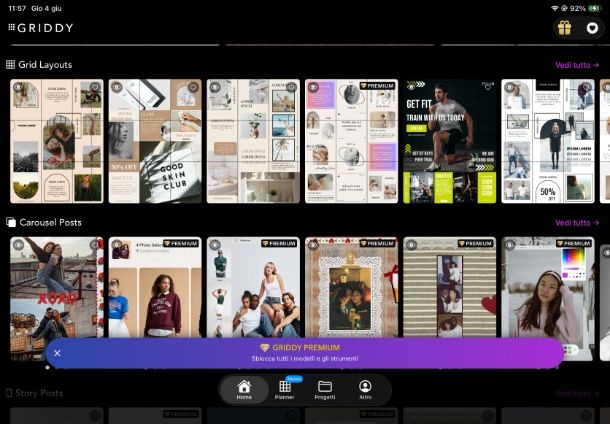Favorite the 50% off fashion grid layout
Image resolution: width=610 pixels, height=424 pixels.
click(x=586, y=87)
